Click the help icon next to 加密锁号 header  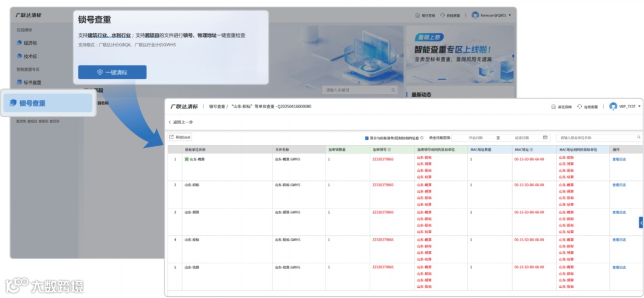[x=389, y=150]
